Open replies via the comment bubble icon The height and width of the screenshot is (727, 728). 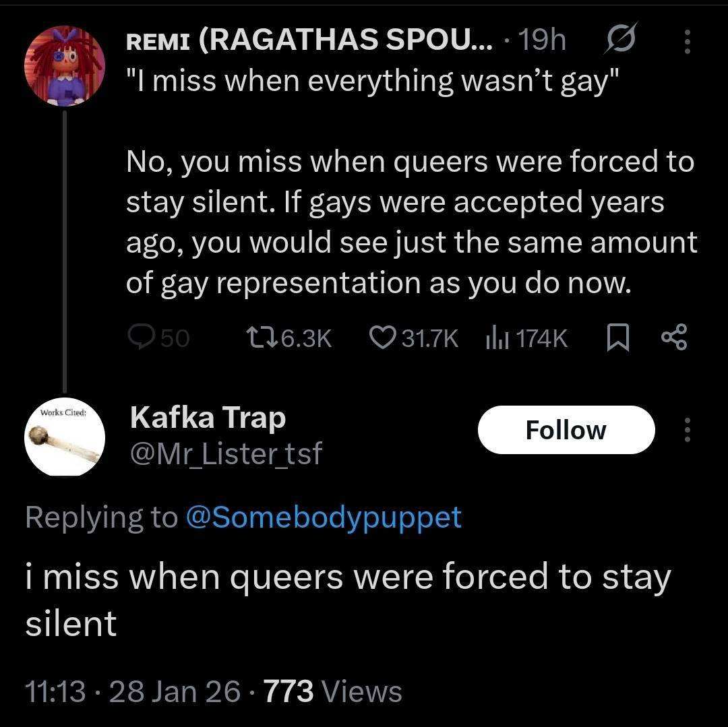point(142,338)
